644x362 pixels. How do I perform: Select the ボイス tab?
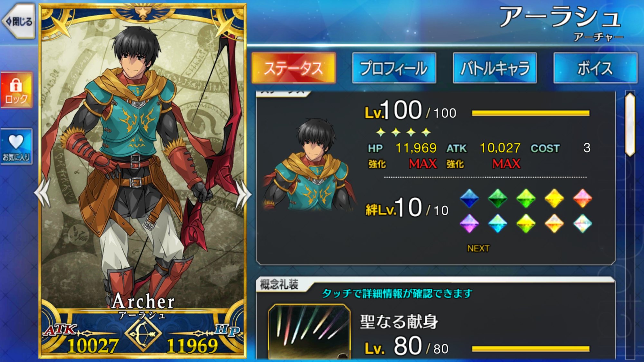(x=595, y=68)
